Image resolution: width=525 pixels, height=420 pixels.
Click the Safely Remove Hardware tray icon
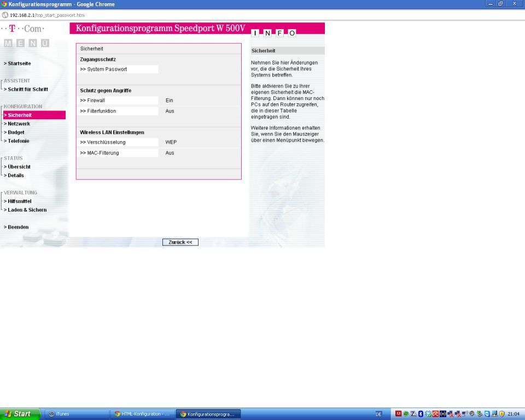[480, 414]
